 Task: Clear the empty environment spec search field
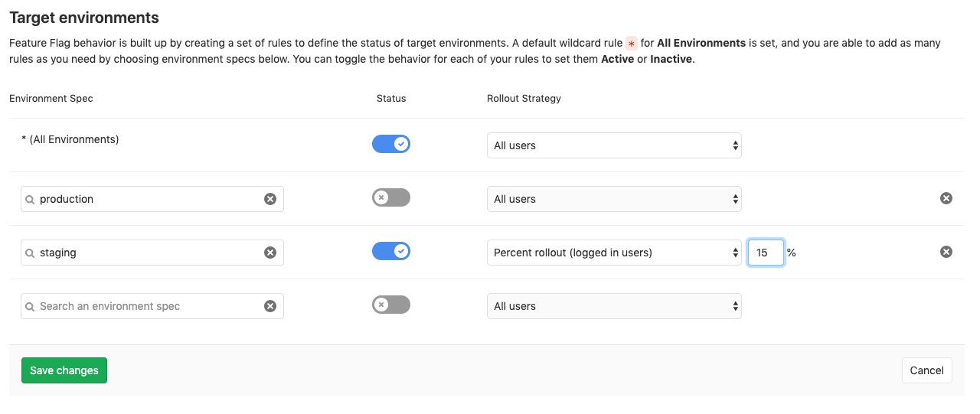(270, 306)
